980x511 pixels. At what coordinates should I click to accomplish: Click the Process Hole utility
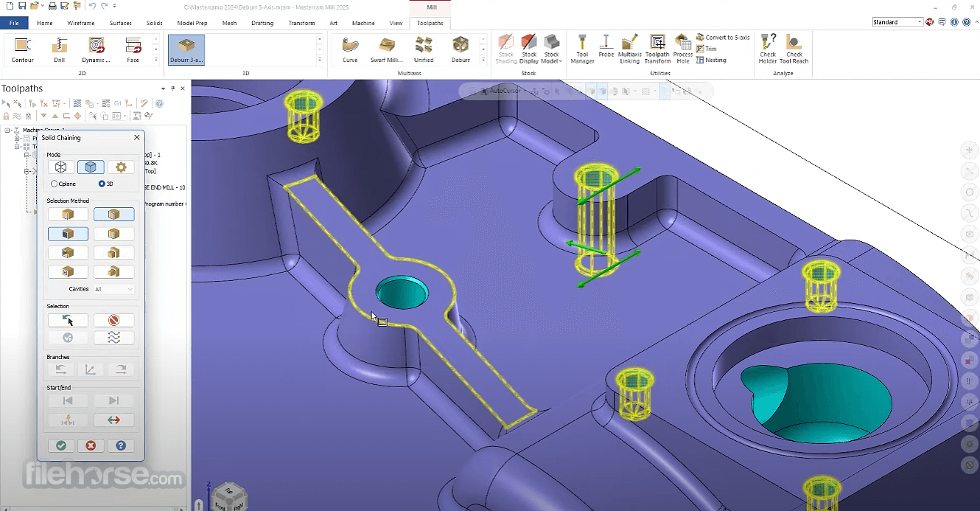(x=683, y=49)
